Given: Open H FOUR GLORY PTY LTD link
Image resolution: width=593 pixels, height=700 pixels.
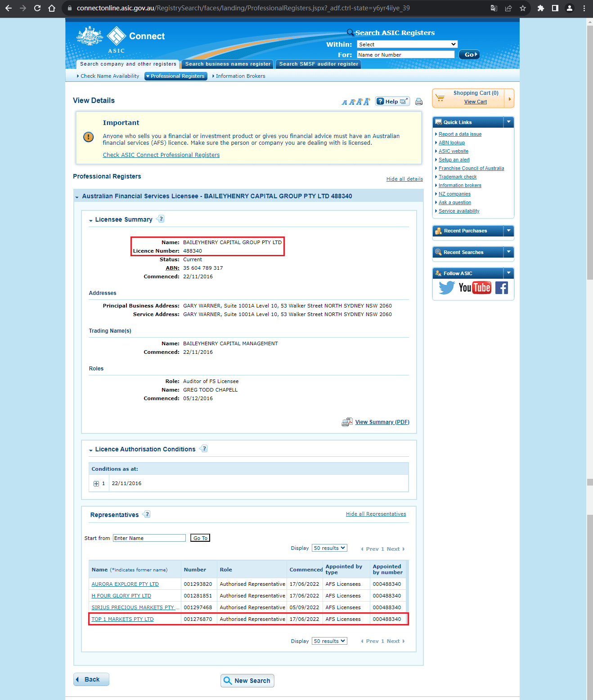Looking at the screenshot, I should [x=121, y=596].
